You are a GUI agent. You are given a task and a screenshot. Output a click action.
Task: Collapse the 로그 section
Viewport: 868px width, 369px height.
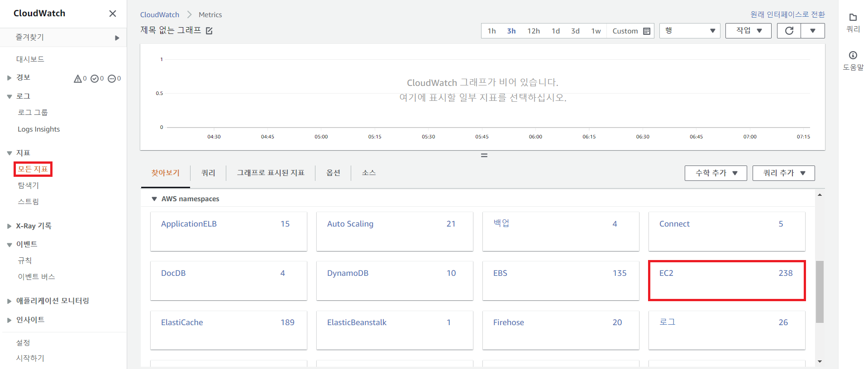[9, 97]
